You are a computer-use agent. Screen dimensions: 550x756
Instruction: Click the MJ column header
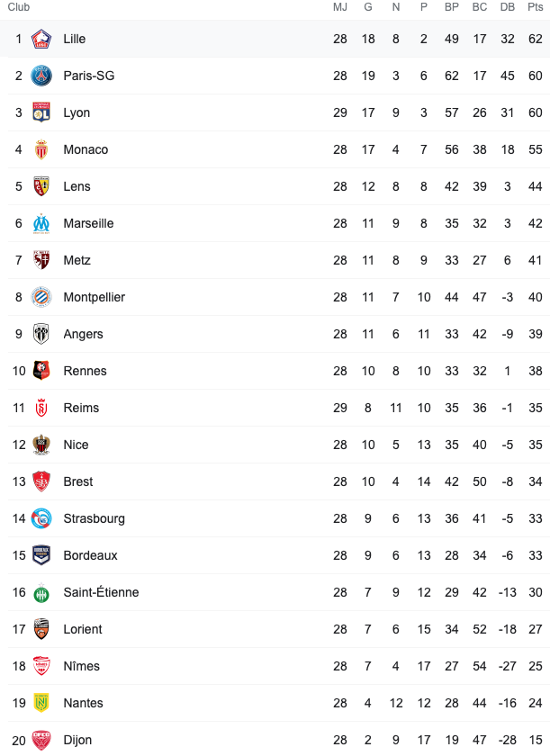[340, 7]
